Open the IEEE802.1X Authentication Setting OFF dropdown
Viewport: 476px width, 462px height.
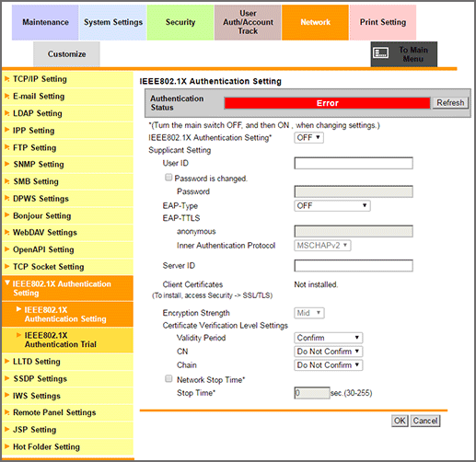tap(308, 137)
